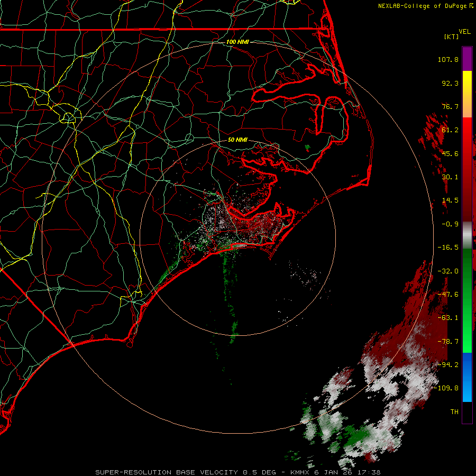Click the 17:38 timestamp in the footer
This screenshot has height=476, width=476.
pyautogui.click(x=369, y=472)
